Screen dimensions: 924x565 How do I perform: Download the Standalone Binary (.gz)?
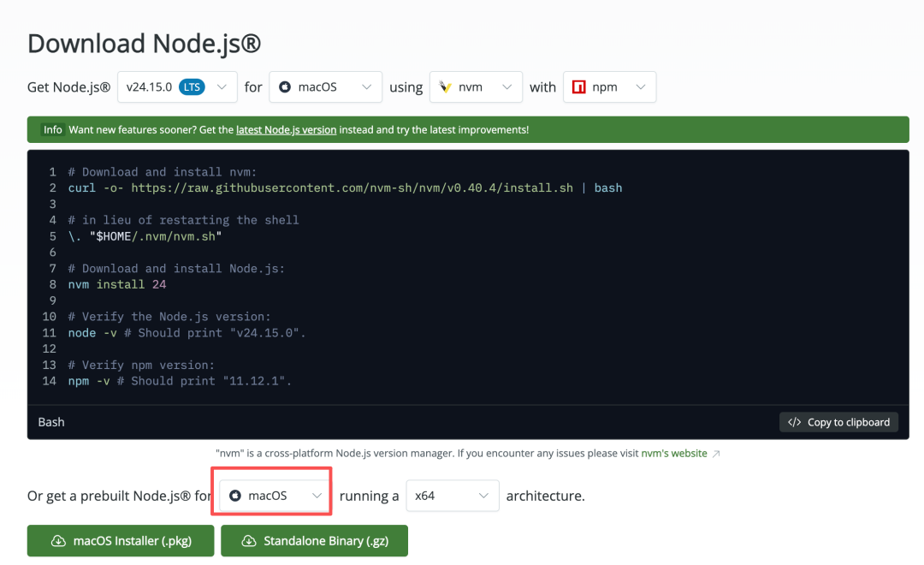314,541
